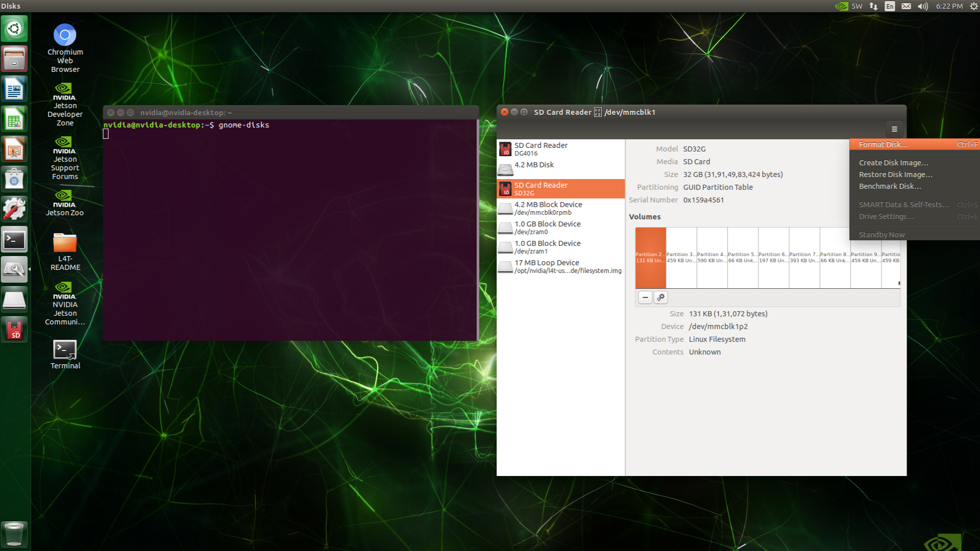Select /dev/zram0 block device
980x551 pixels.
(x=560, y=228)
